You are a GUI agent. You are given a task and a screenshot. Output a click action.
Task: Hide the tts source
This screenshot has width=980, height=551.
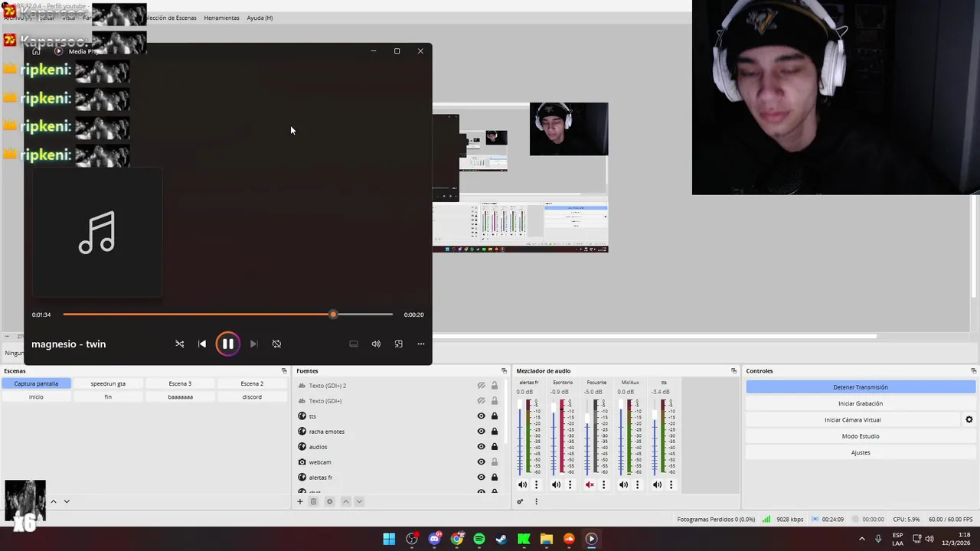click(481, 416)
